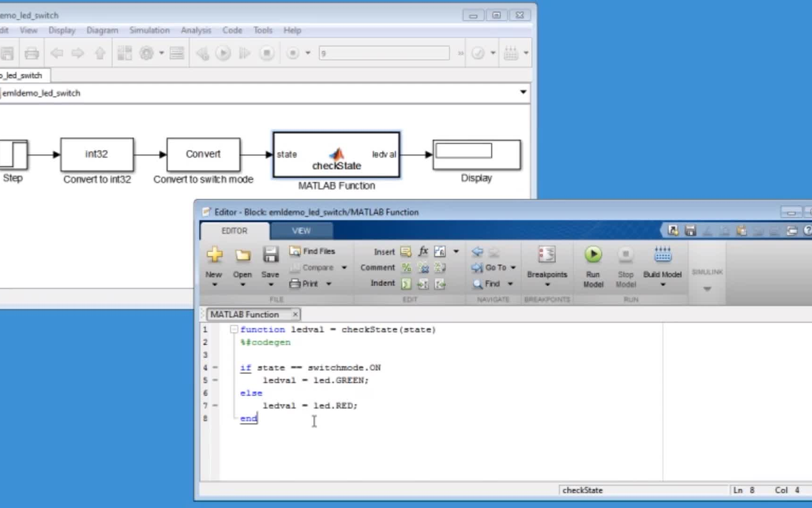Viewport: 812px width, 508px height.
Task: Click the Save floppy disk icon in the Editor
Action: click(270, 254)
